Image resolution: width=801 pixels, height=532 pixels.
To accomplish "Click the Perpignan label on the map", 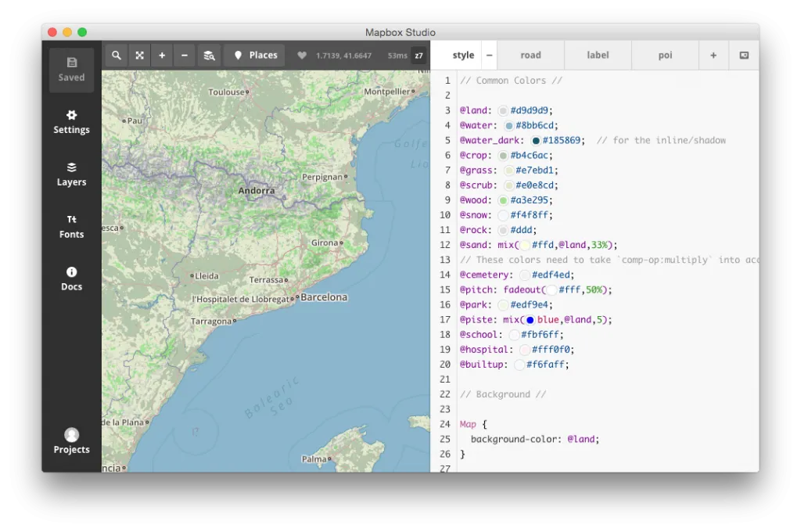I will point(321,177).
